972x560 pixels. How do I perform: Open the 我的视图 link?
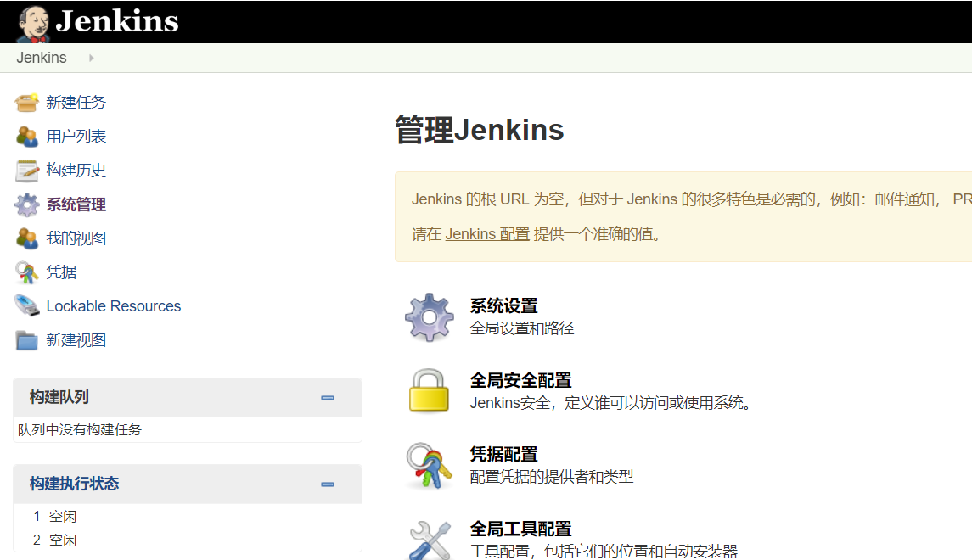coord(76,238)
